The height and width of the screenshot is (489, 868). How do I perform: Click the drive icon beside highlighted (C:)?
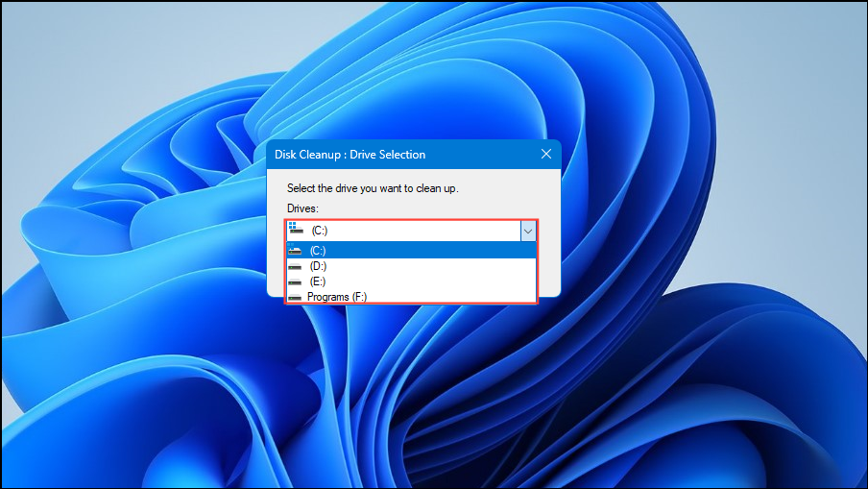coord(295,250)
